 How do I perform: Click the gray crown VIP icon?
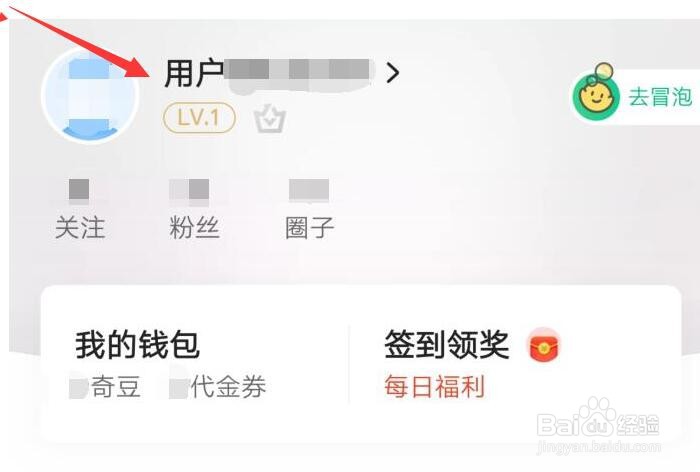270,119
